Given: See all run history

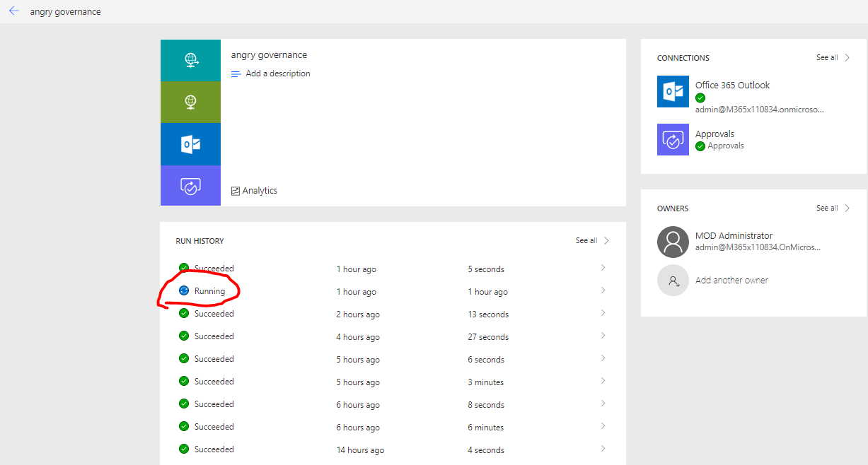Looking at the screenshot, I should tap(592, 241).
